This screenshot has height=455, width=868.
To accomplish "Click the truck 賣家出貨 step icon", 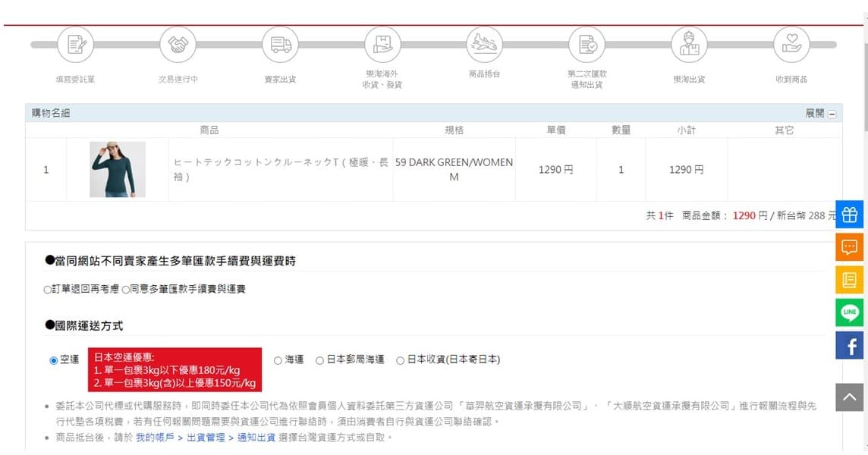I will [x=280, y=44].
